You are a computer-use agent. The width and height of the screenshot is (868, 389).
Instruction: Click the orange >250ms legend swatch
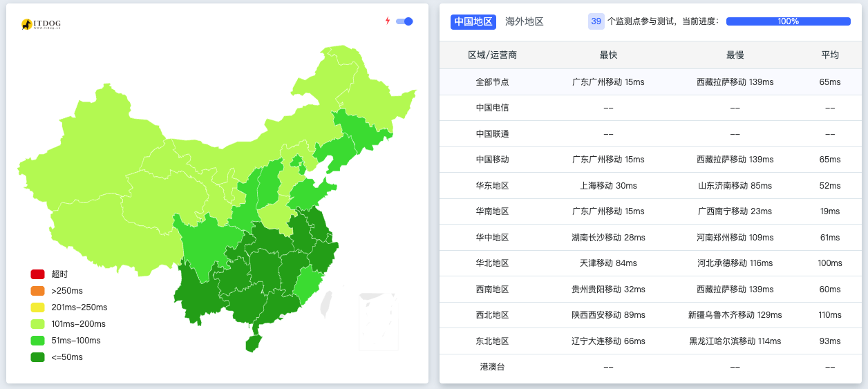pos(37,291)
